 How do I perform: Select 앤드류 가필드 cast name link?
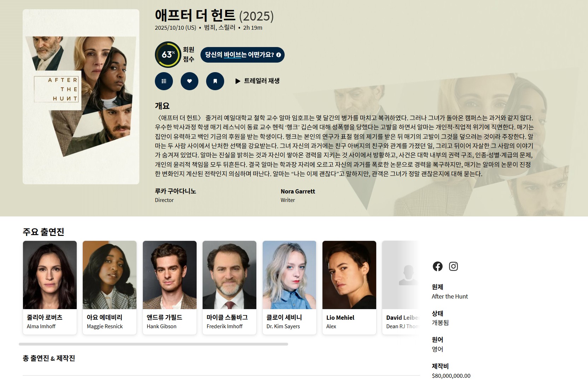pos(164,317)
